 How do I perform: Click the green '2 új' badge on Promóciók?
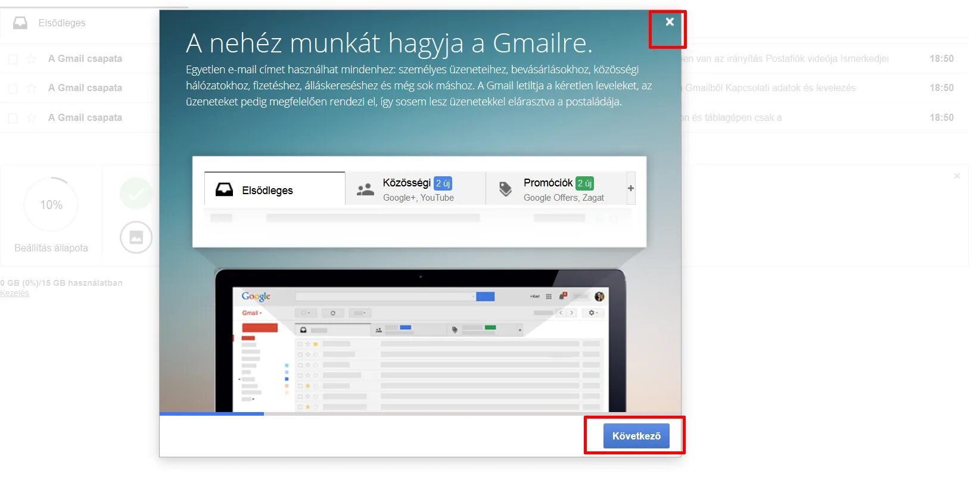[x=584, y=183]
